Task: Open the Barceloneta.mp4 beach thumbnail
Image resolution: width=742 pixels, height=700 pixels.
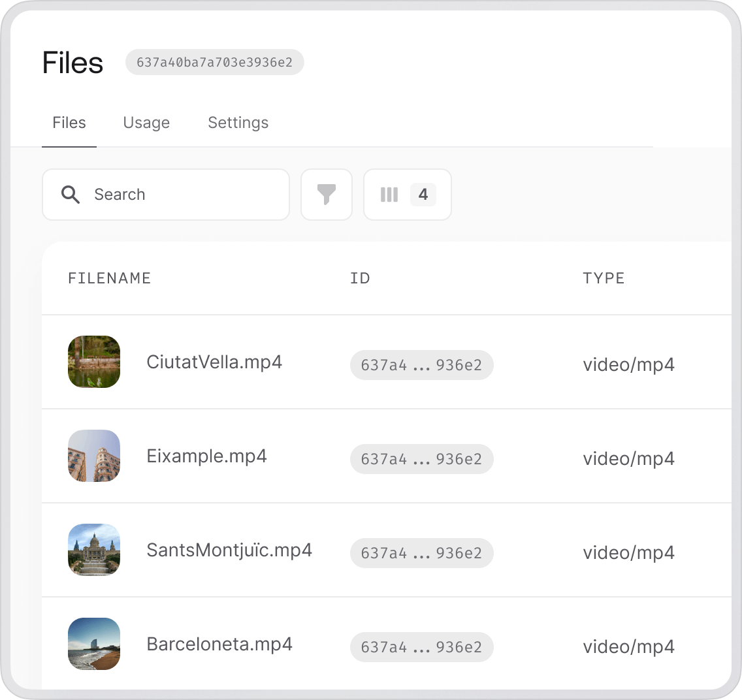Action: pyautogui.click(x=94, y=644)
